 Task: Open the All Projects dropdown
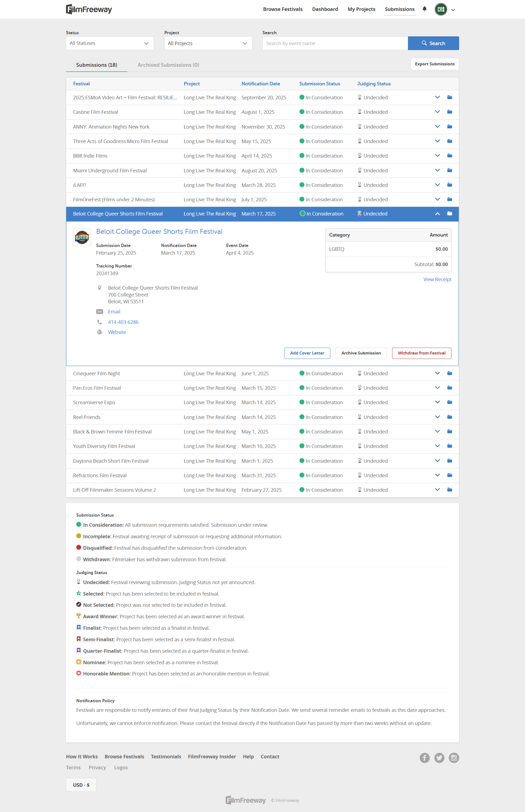(208, 43)
